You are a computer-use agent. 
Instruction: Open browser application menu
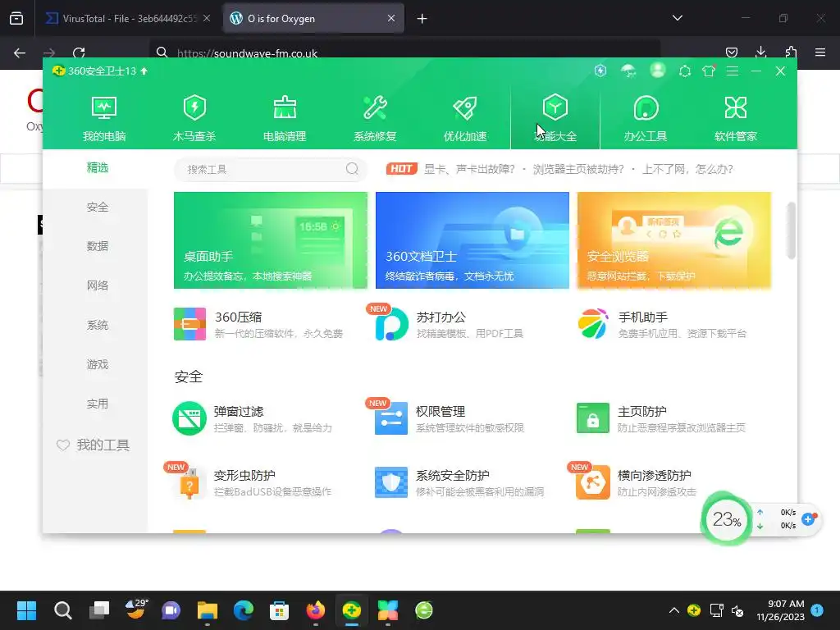(820, 52)
